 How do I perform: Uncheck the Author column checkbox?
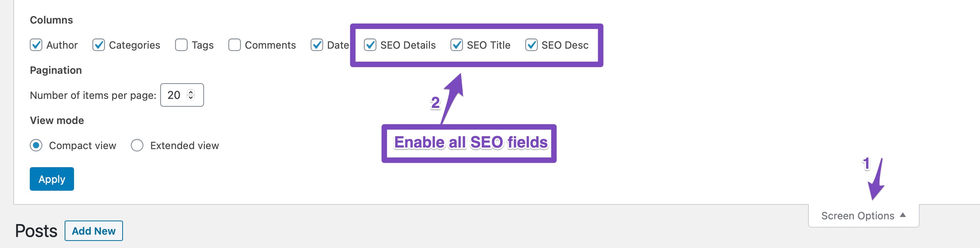coord(36,45)
